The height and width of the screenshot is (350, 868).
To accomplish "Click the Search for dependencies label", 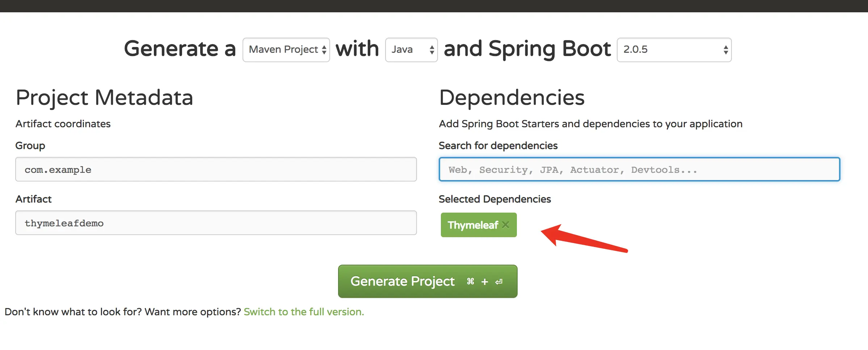I will [x=498, y=146].
